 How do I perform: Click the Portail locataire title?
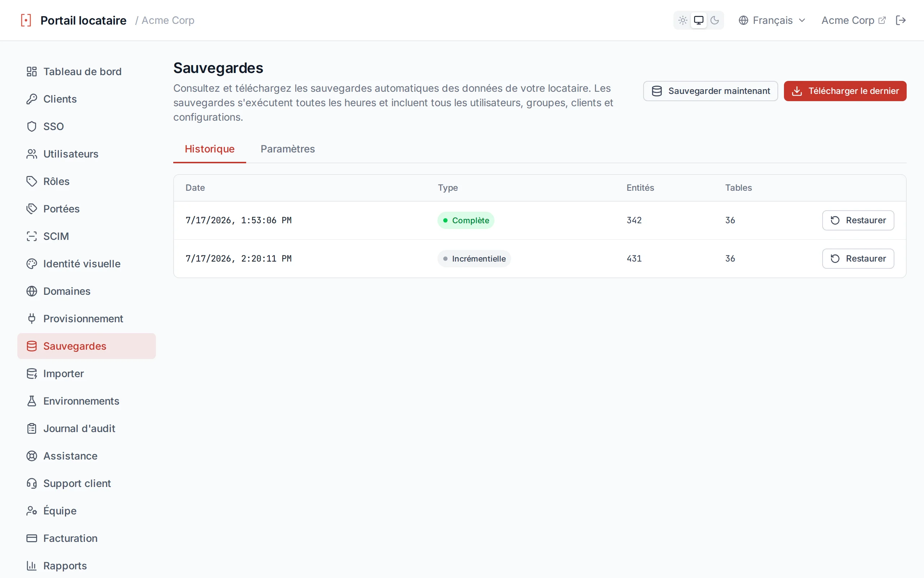[x=83, y=20]
